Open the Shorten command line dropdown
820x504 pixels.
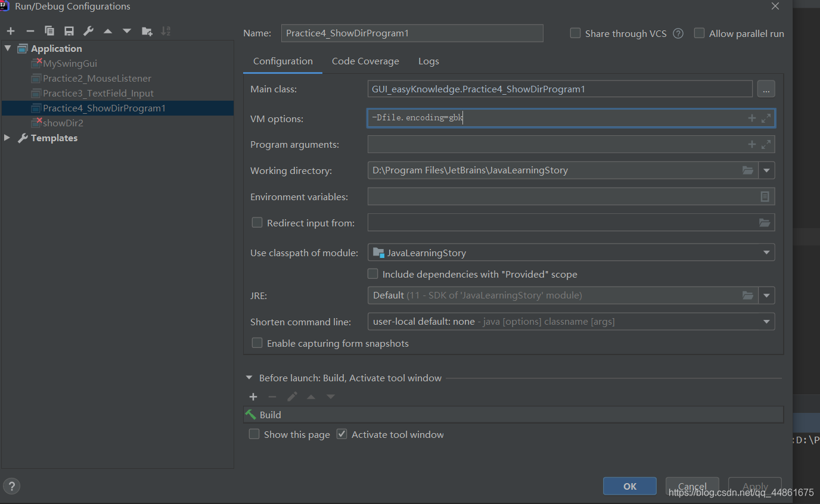(766, 322)
